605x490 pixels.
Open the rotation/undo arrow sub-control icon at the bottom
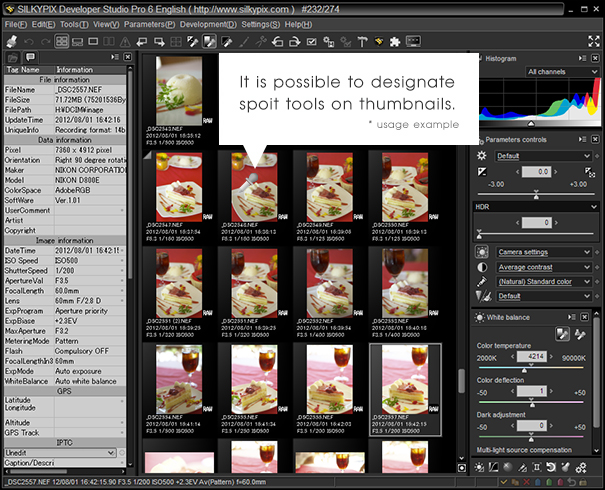pyautogui.click(x=551, y=468)
